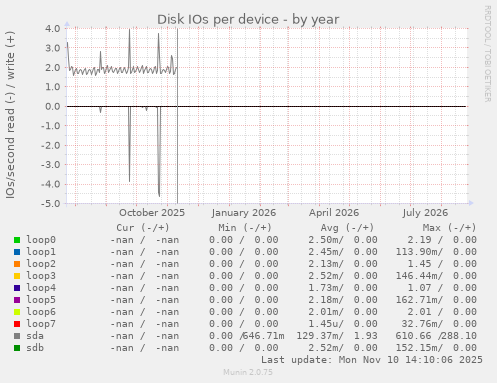This screenshot has height=383, width=497.
Task: Click the 'Max (-/+)' column header
Action: (449, 228)
